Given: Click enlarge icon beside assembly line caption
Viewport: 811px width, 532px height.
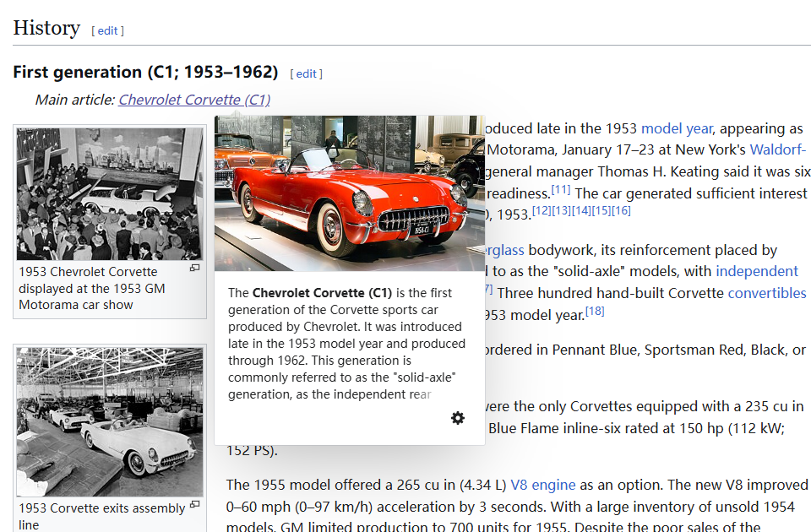Looking at the screenshot, I should click(x=194, y=505).
